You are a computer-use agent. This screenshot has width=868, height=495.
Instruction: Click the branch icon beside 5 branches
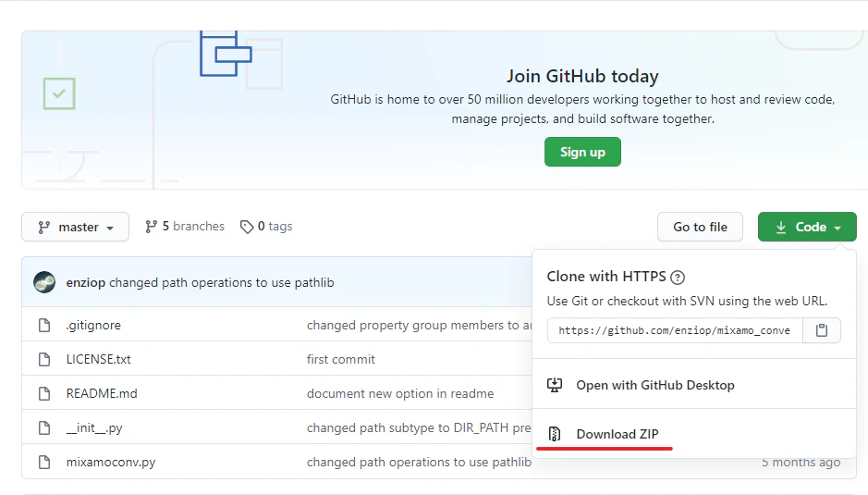151,226
